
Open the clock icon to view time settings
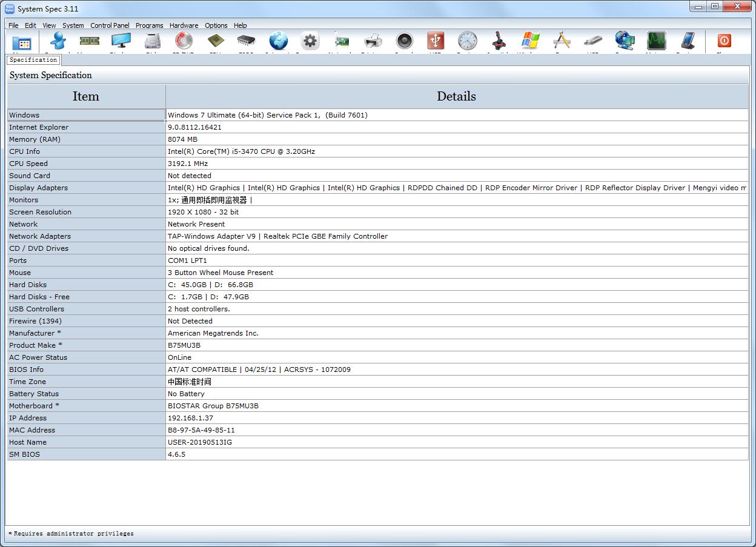467,41
